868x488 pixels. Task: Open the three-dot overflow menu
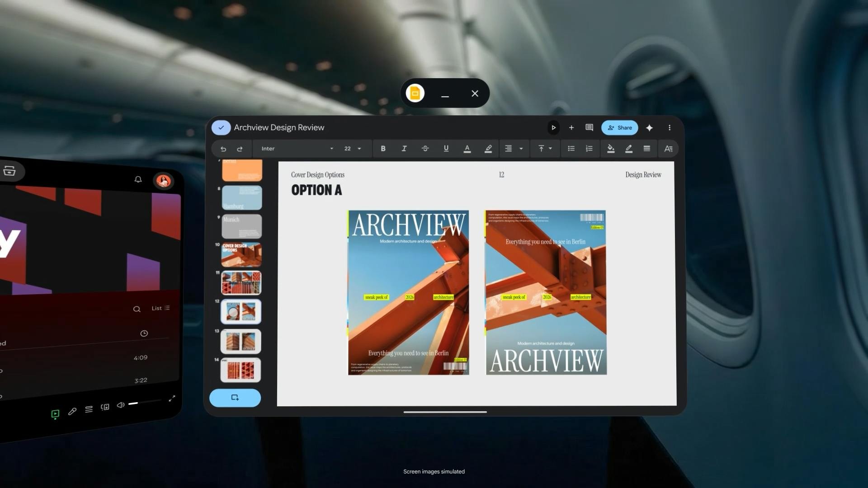coord(670,128)
